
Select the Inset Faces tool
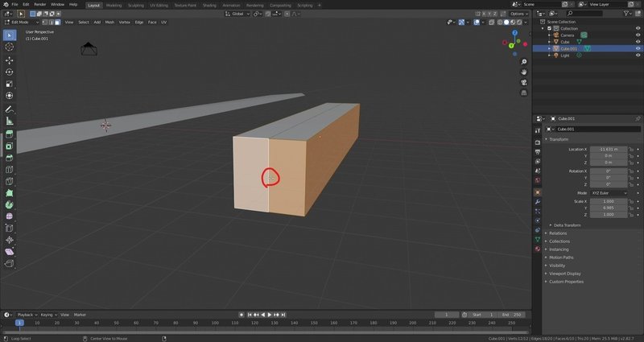pos(9,146)
